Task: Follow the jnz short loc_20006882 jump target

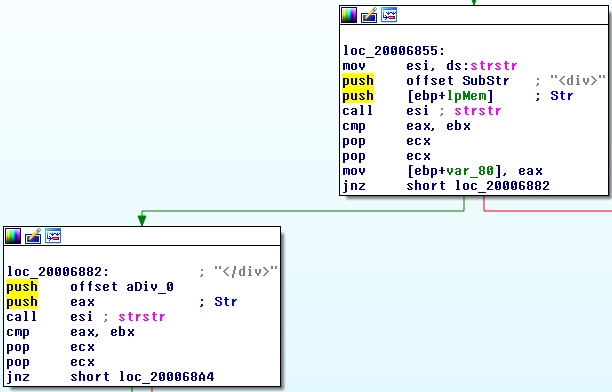Action: click(x=502, y=186)
